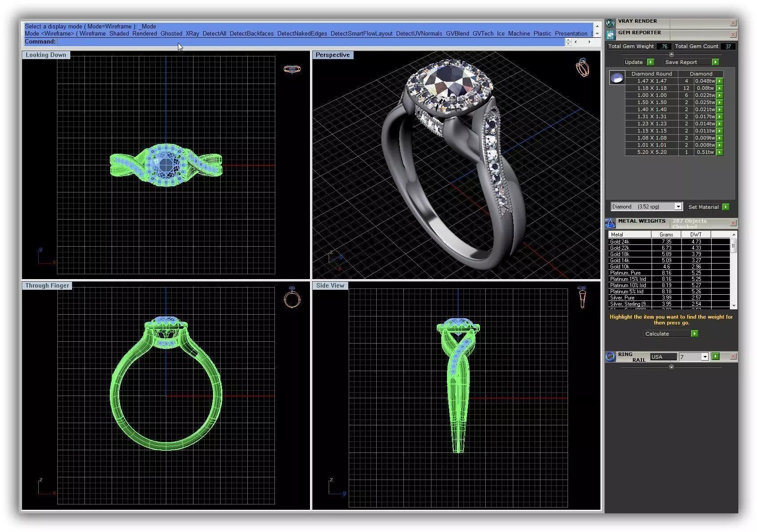Close the Metal Weights panel
The image size is (757, 532).
point(733,223)
